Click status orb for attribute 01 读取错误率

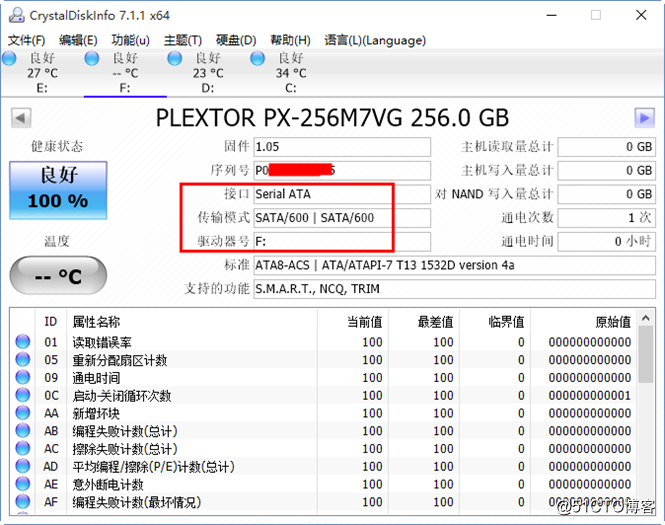(x=23, y=341)
